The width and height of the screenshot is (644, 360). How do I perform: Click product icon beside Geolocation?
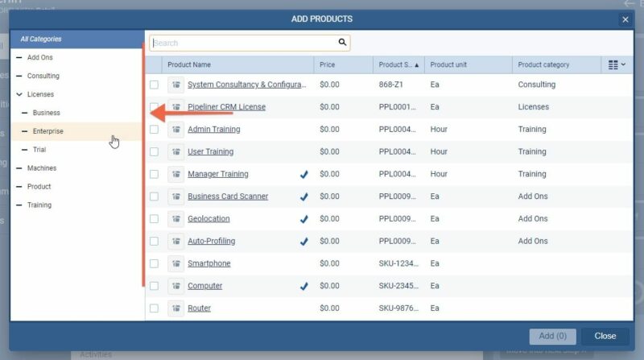tap(175, 218)
